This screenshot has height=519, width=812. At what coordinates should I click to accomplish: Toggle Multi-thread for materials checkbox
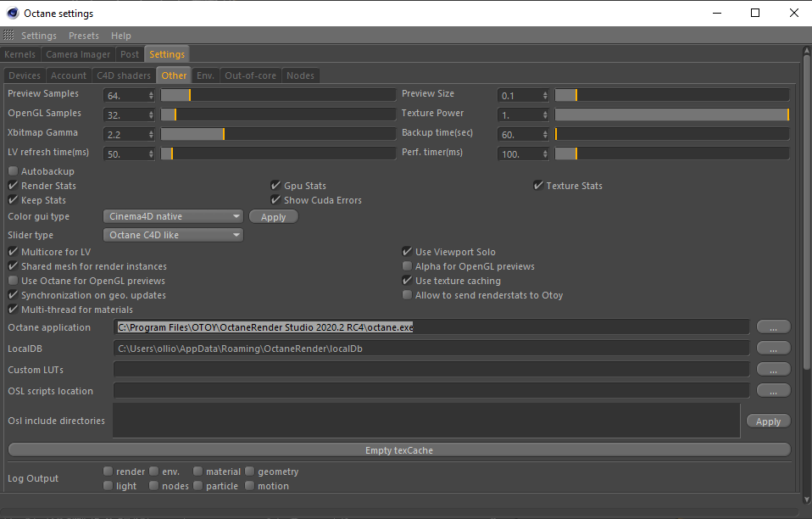pos(13,310)
